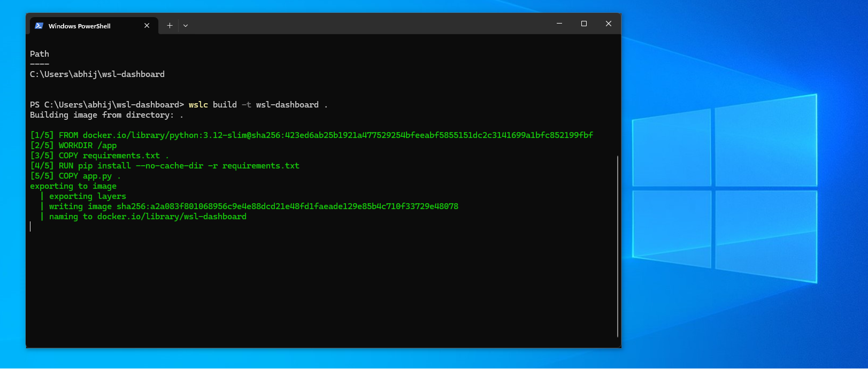Screen dimensions: 868x369
Task: Select the Windows PowerShell tab
Action: pyautogui.click(x=94, y=26)
